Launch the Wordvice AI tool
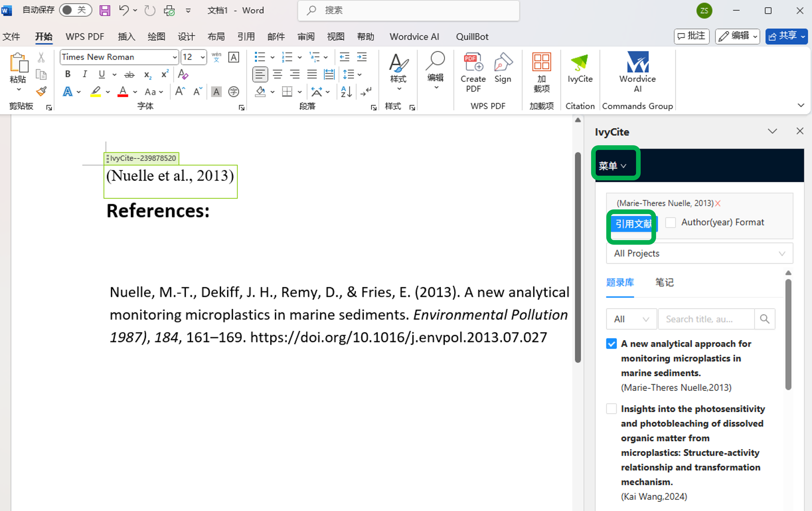 pos(637,72)
